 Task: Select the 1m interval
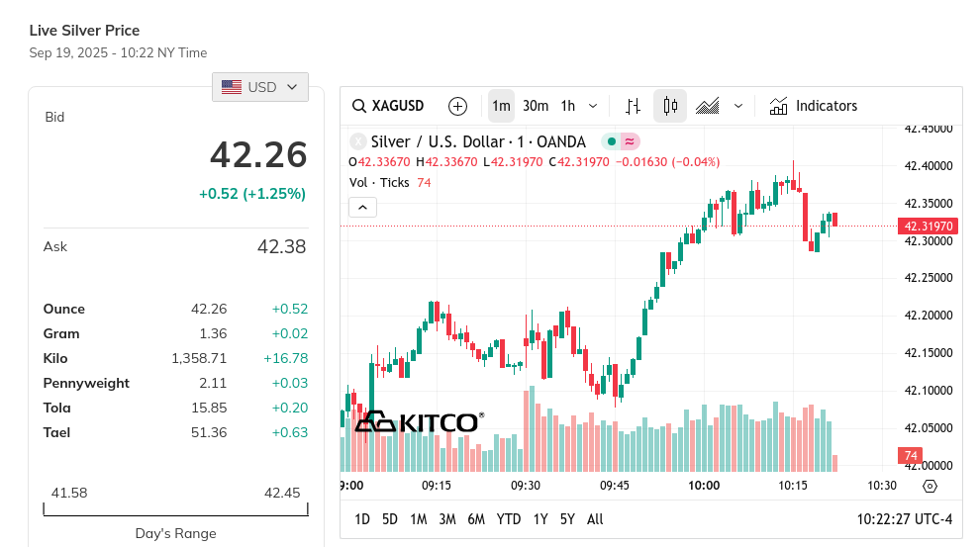[501, 106]
